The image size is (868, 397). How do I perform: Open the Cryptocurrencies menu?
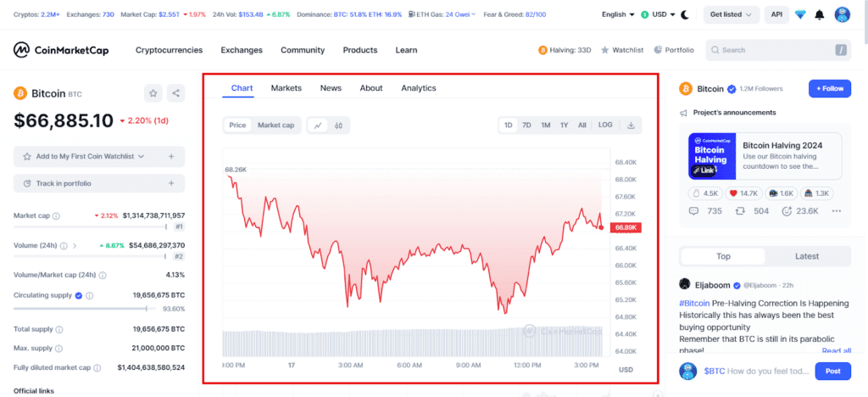(169, 50)
